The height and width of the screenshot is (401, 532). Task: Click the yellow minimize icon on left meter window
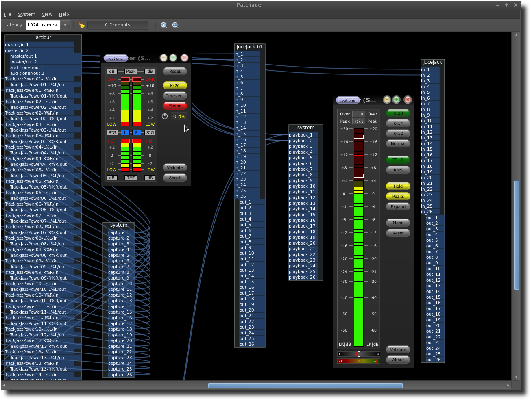point(164,58)
